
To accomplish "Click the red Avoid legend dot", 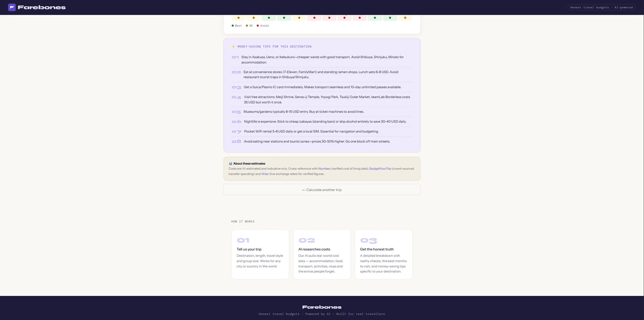I will tap(258, 26).
